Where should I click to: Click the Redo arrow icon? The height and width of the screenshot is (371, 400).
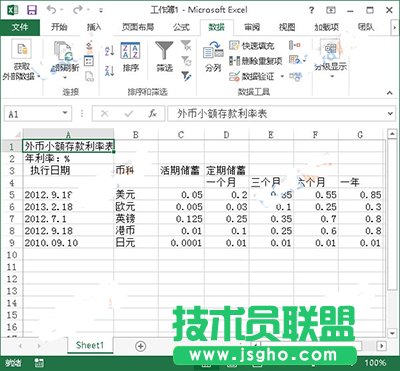(78, 10)
